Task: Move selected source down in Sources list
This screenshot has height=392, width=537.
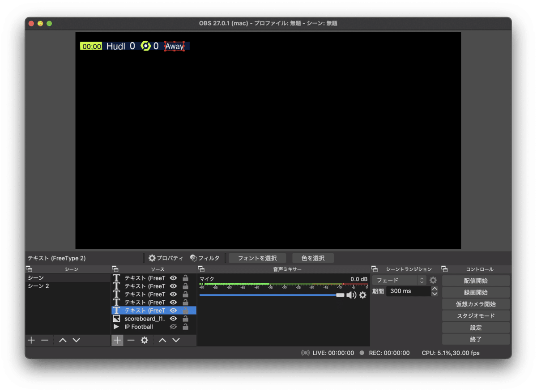Action: 176,340
